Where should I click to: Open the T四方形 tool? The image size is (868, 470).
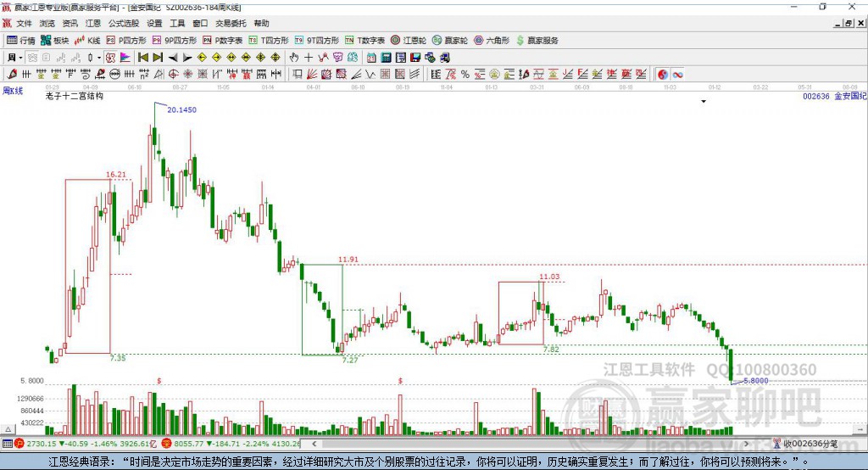point(269,41)
